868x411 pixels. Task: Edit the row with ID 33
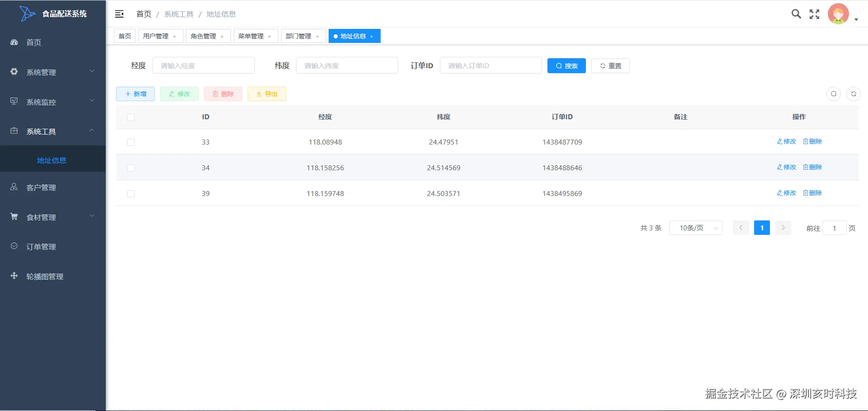787,141
